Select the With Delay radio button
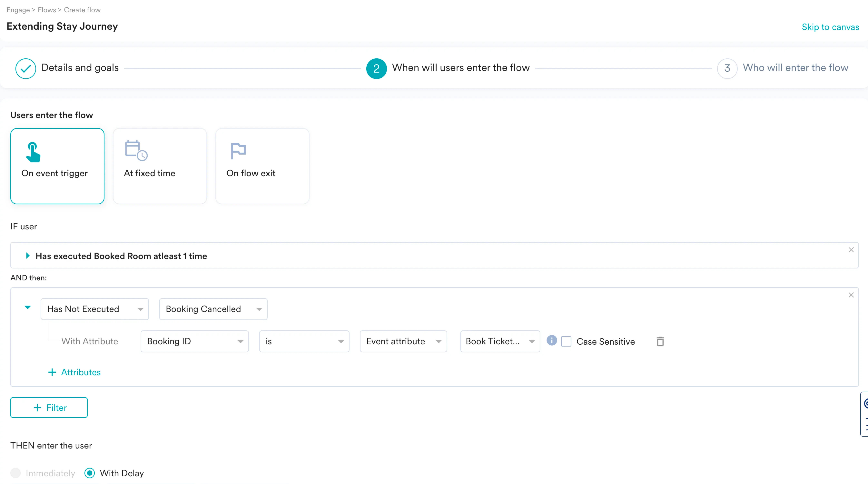868x484 pixels. tap(90, 473)
